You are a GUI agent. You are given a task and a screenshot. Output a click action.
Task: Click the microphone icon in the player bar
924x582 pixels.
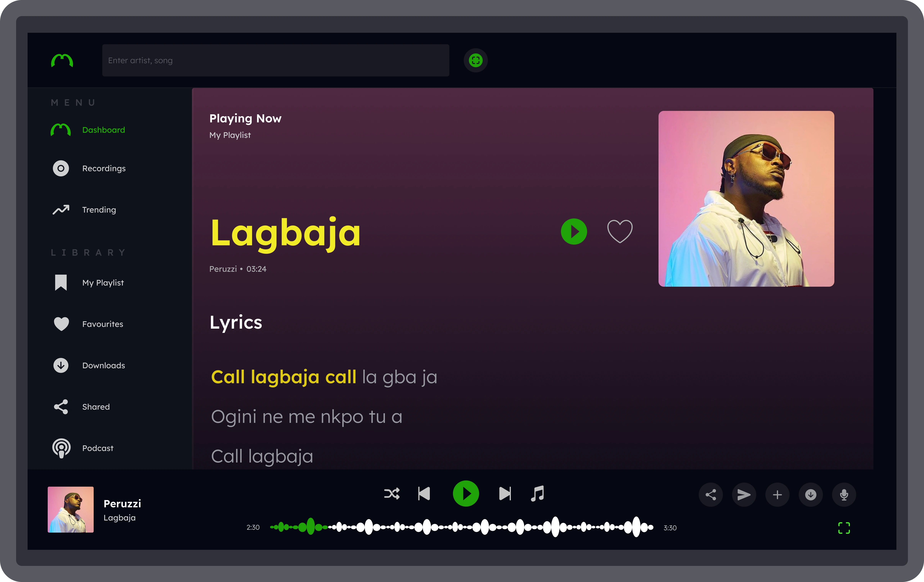[x=844, y=495]
